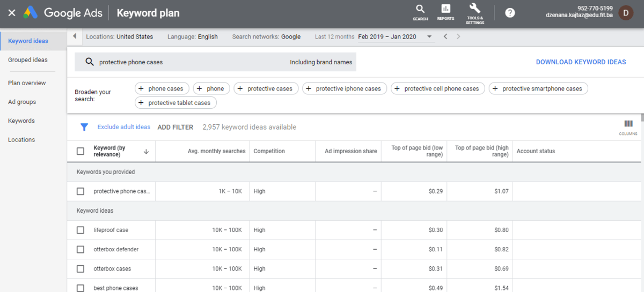Add 'protective iphone cases' suggestion

click(345, 88)
